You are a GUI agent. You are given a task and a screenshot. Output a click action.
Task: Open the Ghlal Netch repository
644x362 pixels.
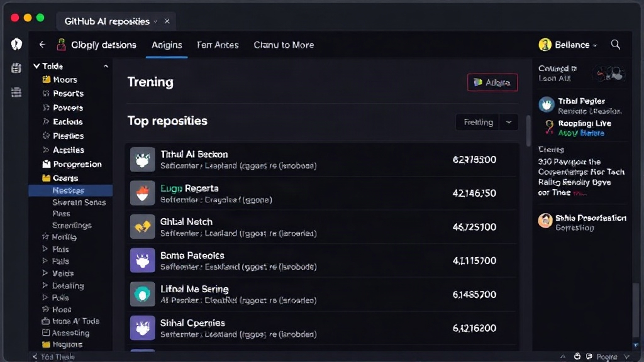pos(186,222)
